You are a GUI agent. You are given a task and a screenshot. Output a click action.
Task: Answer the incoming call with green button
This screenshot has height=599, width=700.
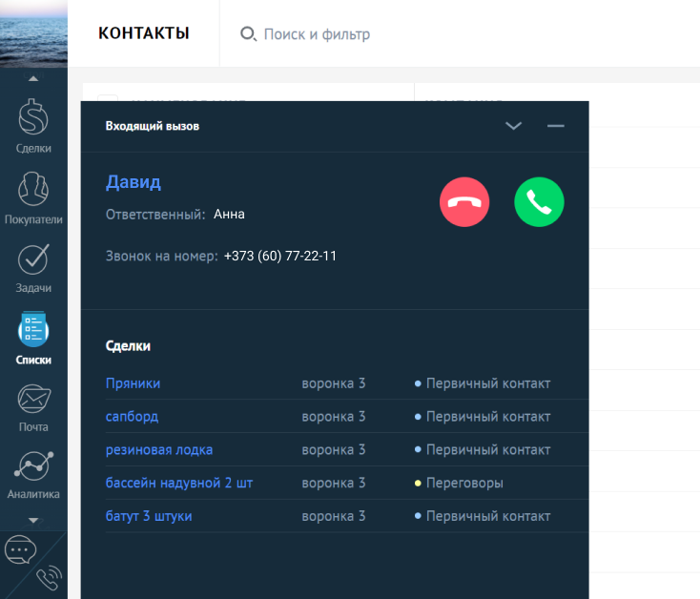click(539, 202)
